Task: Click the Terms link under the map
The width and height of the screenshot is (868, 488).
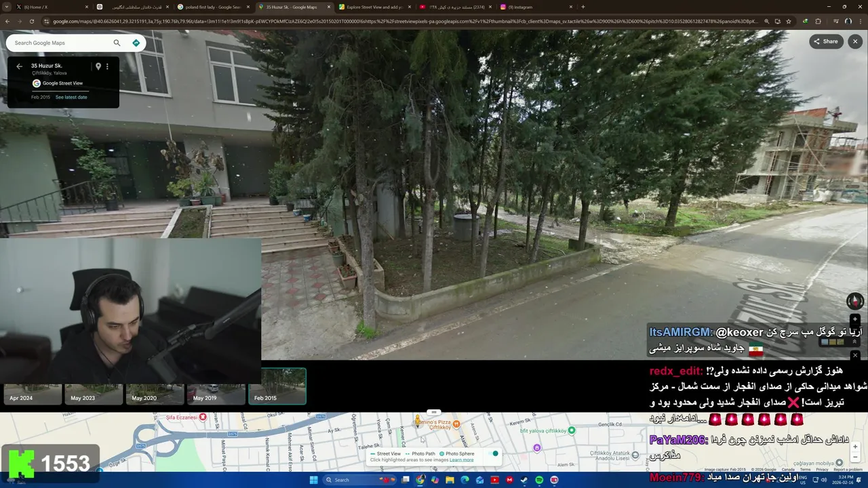Action: click(805, 469)
